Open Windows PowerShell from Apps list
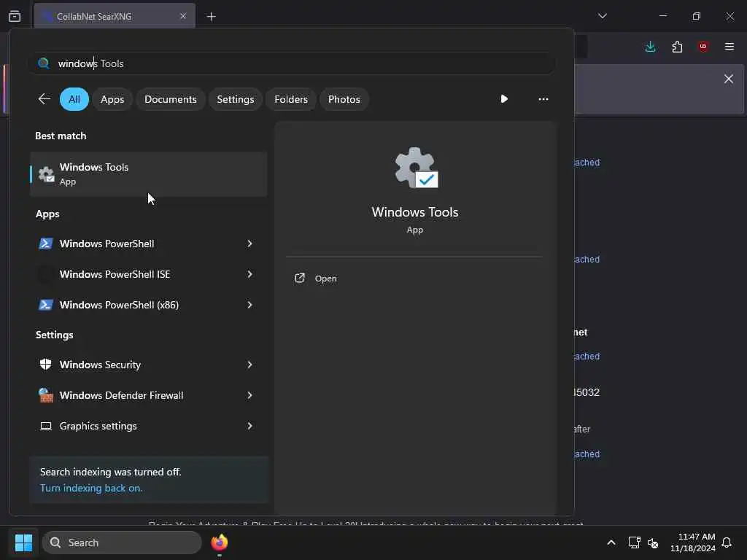The image size is (747, 560). click(x=137, y=244)
